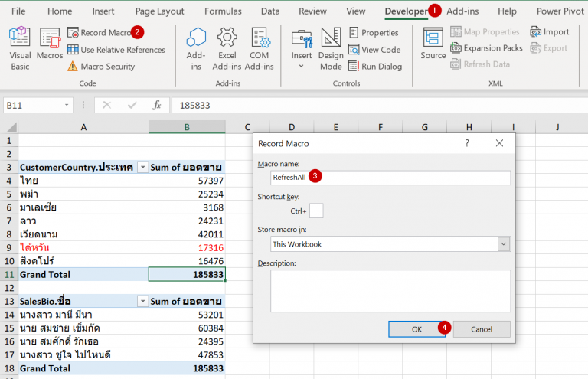Image resolution: width=588 pixels, height=379 pixels.
Task: Click the Description text area
Action: 390,291
